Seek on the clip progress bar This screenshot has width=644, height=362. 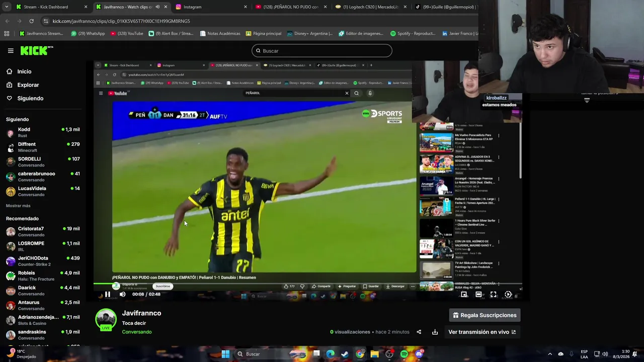[307, 284]
